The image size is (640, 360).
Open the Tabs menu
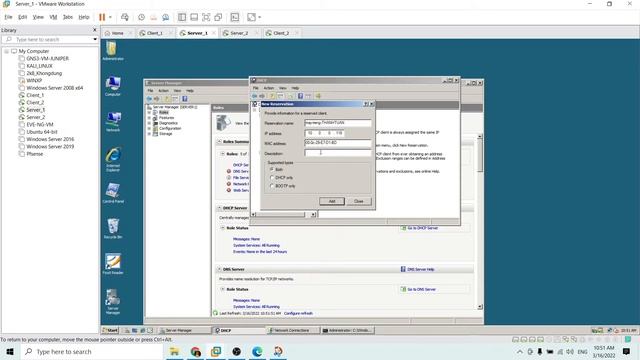pos(68,17)
